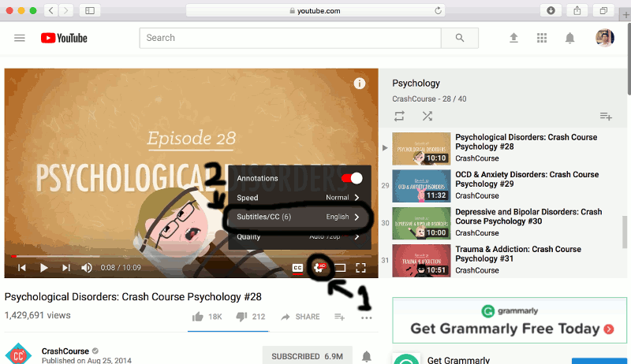The image size is (631, 364).
Task: Click the Search input field
Action: 290,38
